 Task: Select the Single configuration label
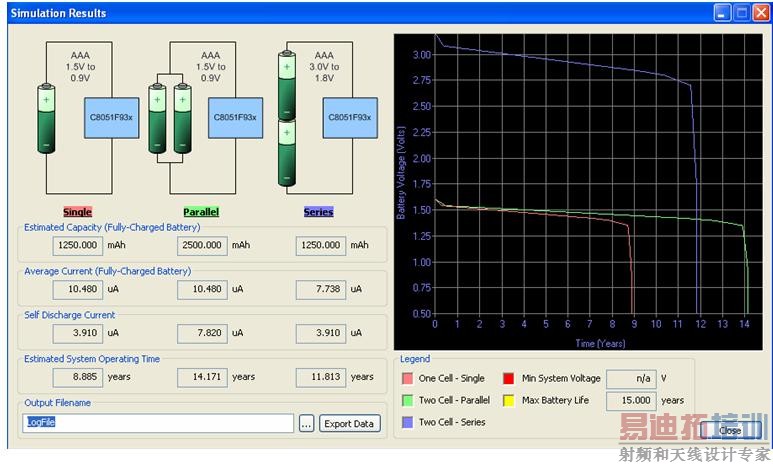[x=77, y=212]
